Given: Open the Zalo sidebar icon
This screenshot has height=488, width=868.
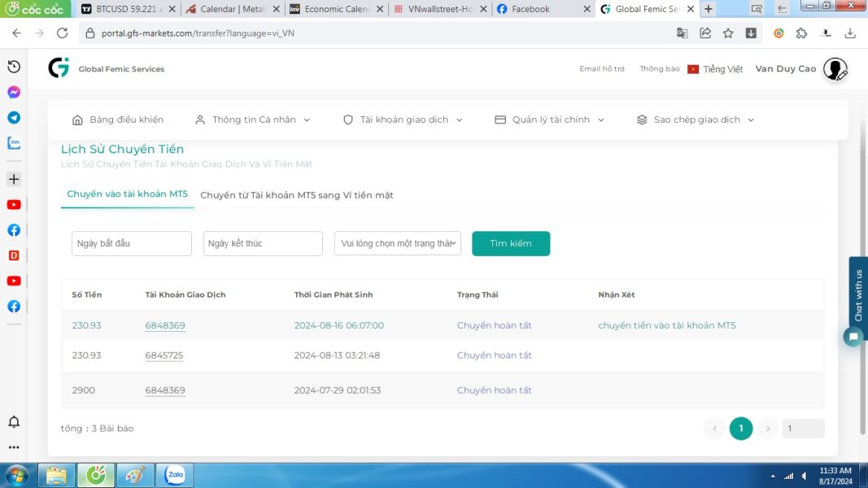Looking at the screenshot, I should (14, 143).
